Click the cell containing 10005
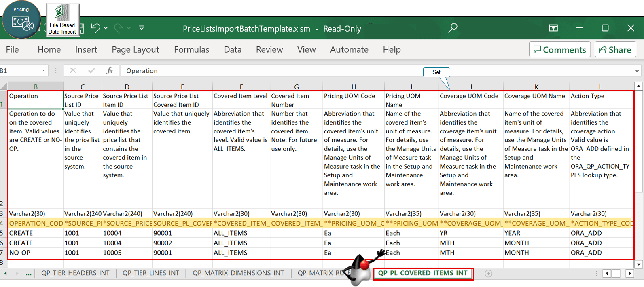Viewport: 644px width, 287px height. [x=127, y=253]
